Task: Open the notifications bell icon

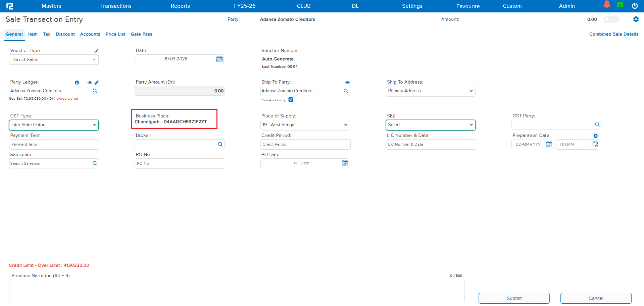Action: pyautogui.click(x=607, y=4)
